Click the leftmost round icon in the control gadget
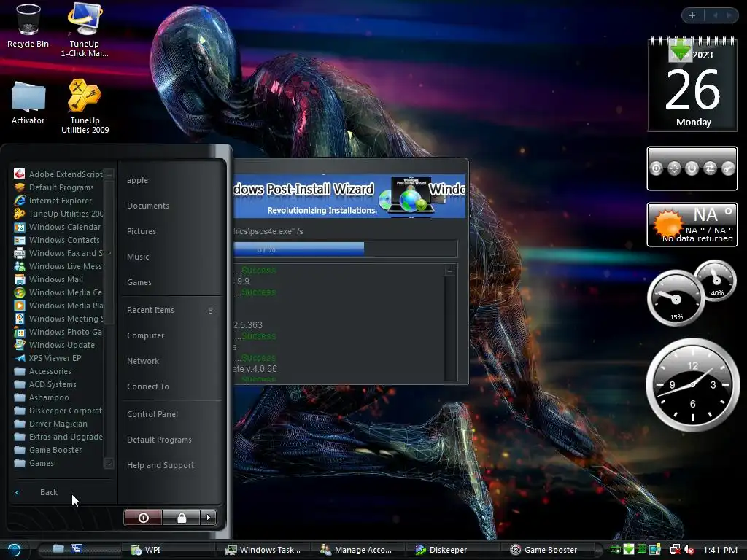This screenshot has height=560, width=747. point(656,168)
